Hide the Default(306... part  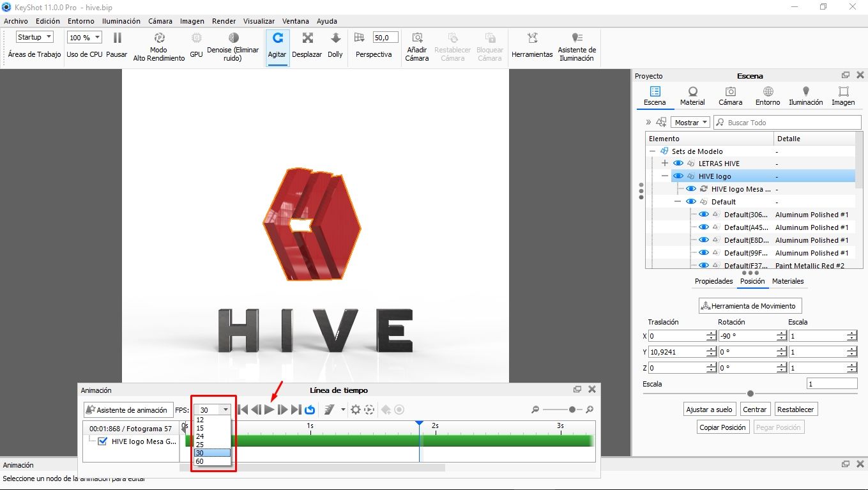click(704, 215)
